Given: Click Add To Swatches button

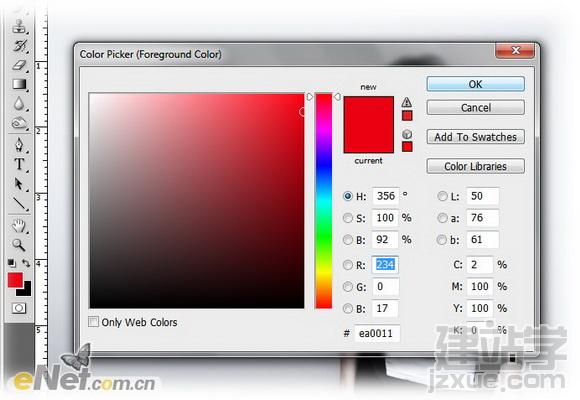Looking at the screenshot, I should (475, 137).
